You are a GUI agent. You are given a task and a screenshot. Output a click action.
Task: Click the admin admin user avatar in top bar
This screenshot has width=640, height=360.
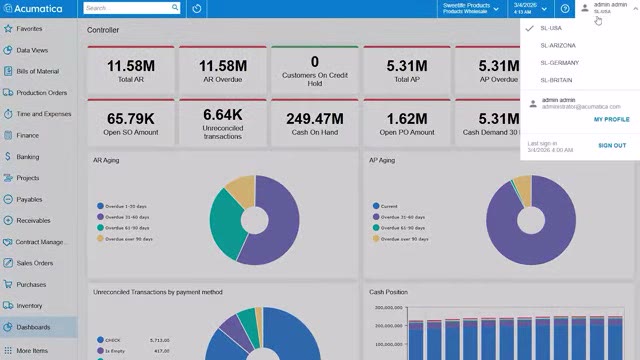[585, 8]
